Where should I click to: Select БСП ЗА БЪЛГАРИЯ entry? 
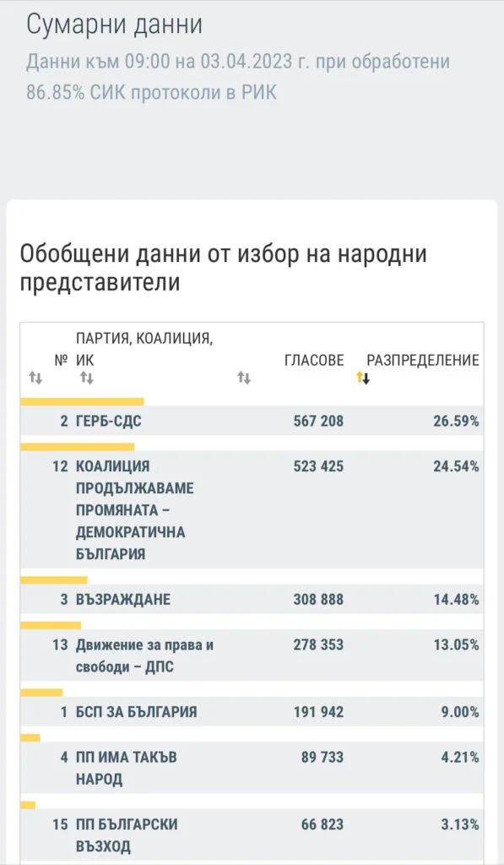pos(252,711)
